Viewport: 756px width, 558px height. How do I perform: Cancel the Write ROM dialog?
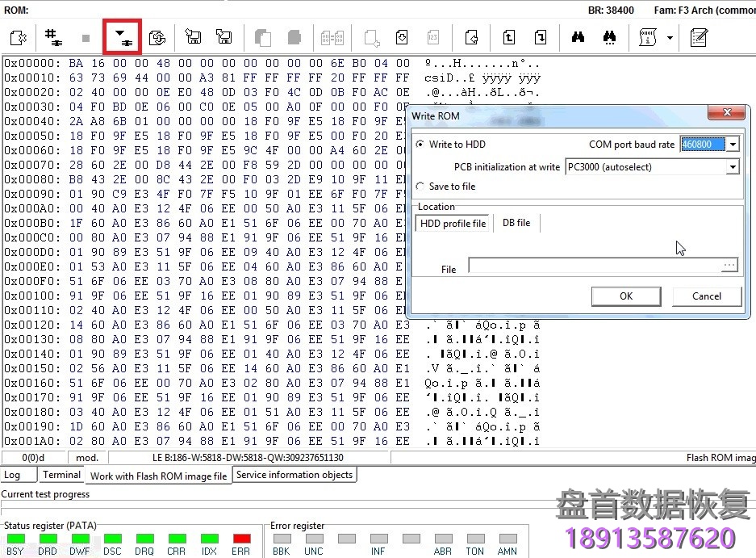tap(707, 296)
